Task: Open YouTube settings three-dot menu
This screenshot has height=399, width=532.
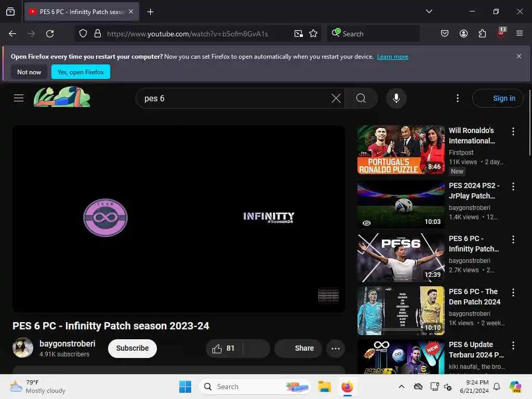Action: click(457, 98)
